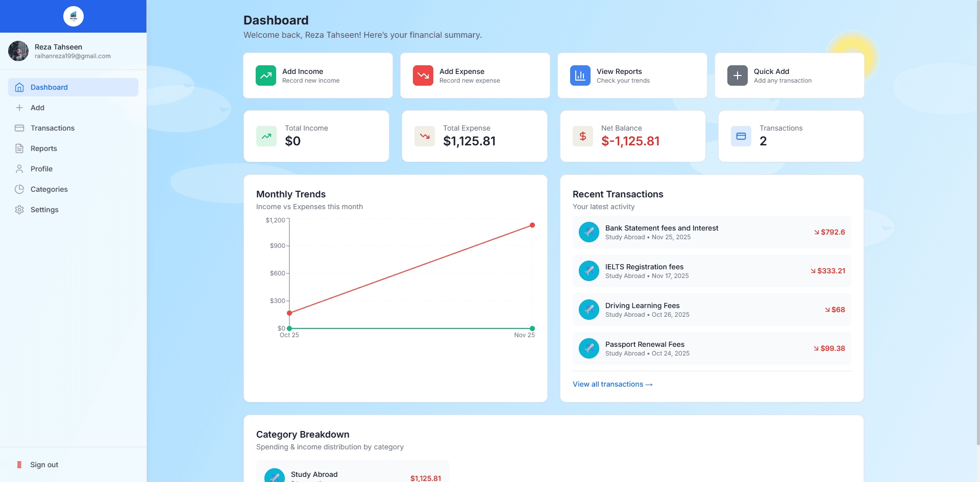
Task: Click the Bank Statement transaction category icon
Action: coord(589,232)
